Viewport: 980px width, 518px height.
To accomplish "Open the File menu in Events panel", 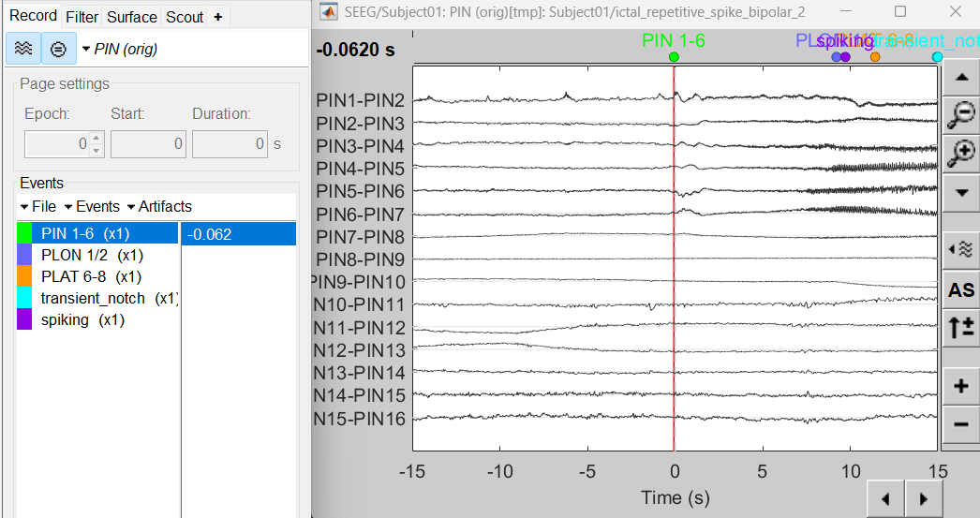I will point(37,206).
